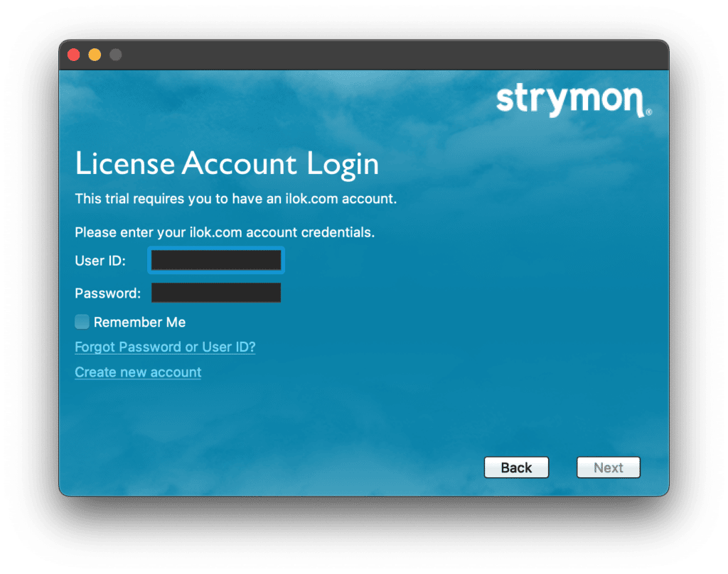Navigate back using the Back button
The height and width of the screenshot is (574, 728).
click(x=516, y=467)
